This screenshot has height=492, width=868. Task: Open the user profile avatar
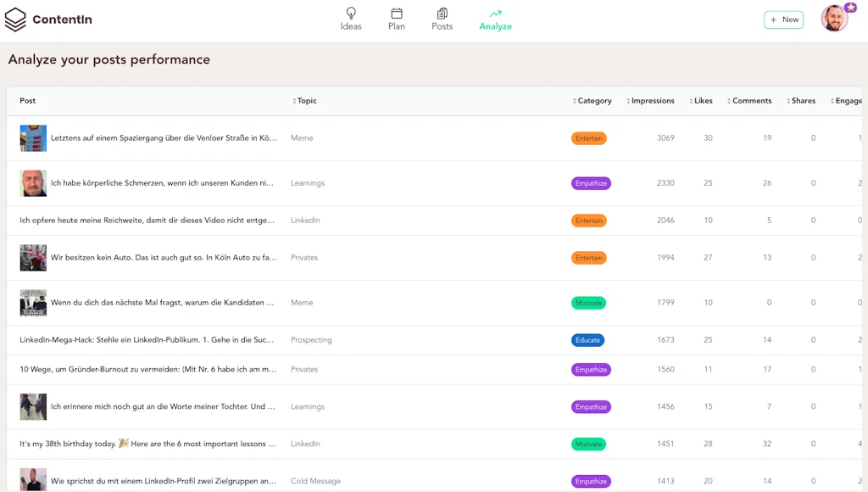835,19
